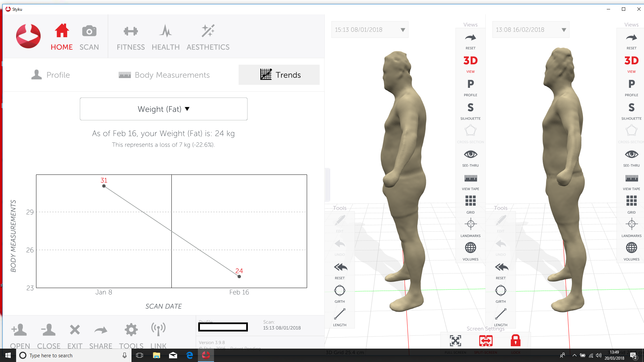
Task: Switch to the Body Measurements tab
Action: click(164, 75)
